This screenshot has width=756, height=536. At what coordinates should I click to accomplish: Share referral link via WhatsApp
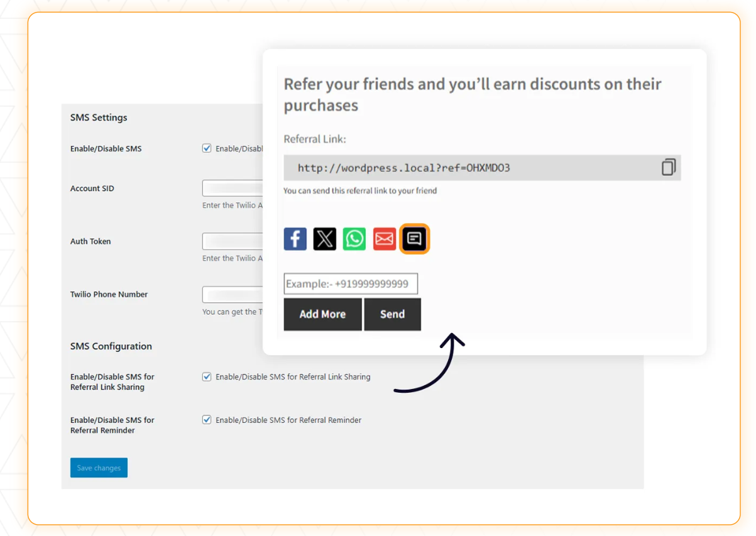[x=354, y=238]
